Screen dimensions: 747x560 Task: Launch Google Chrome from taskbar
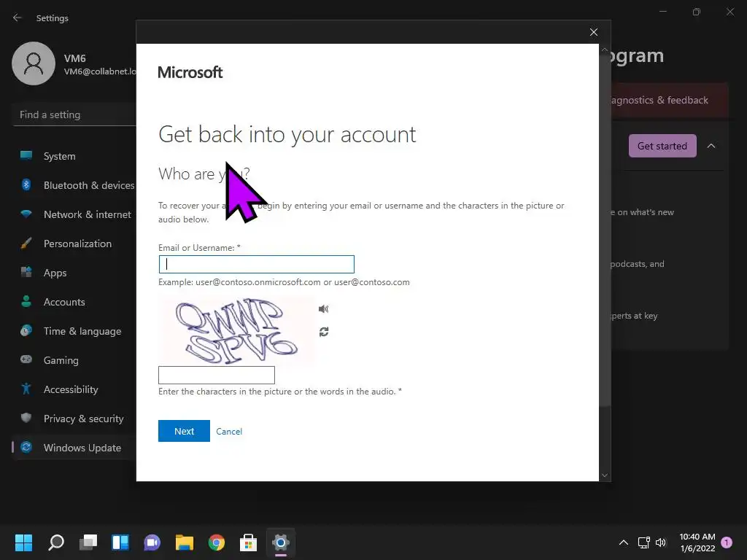point(216,542)
